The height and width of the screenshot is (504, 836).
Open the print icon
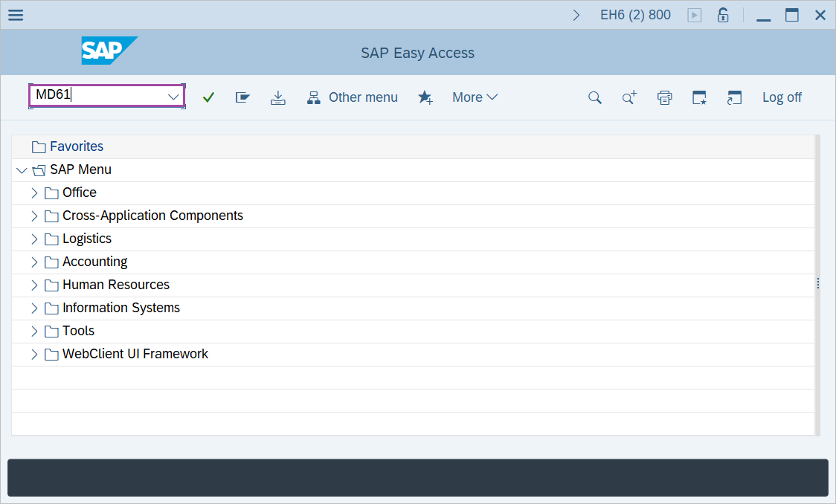(x=664, y=97)
